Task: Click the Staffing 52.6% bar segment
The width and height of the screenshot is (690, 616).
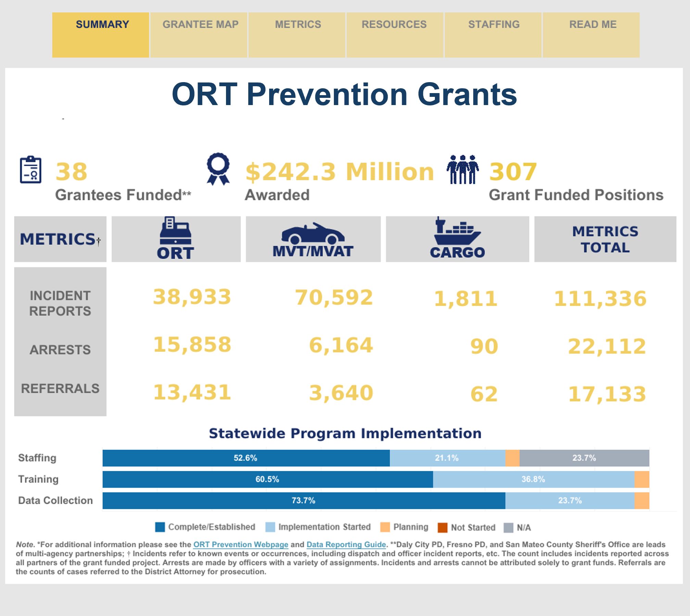Action: [x=246, y=458]
